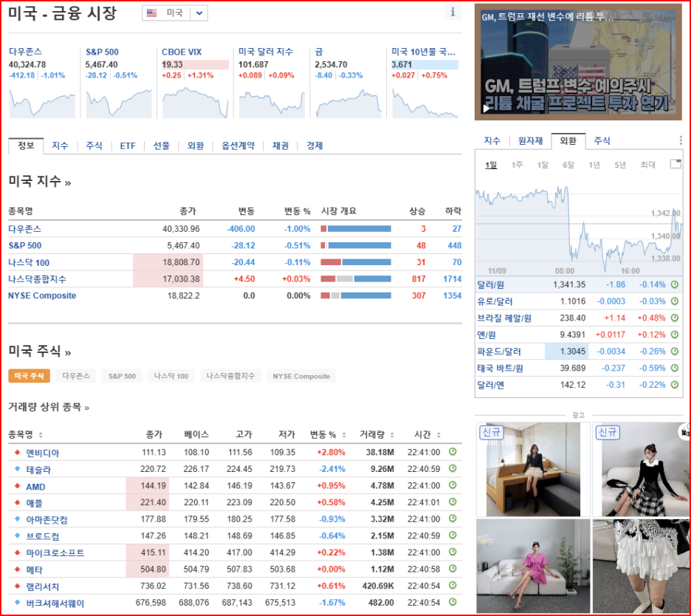This screenshot has height=616, width=691.
Task: Open the 엔비디아 stock link
Action: click(x=43, y=453)
